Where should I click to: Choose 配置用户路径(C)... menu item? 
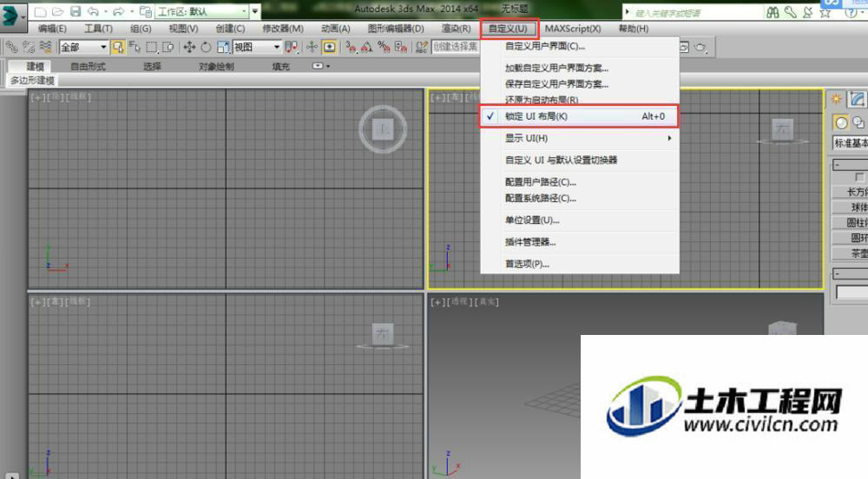coord(579,182)
